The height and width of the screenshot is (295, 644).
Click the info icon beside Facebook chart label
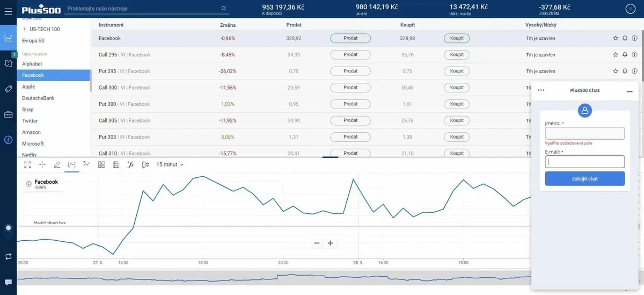(x=29, y=184)
